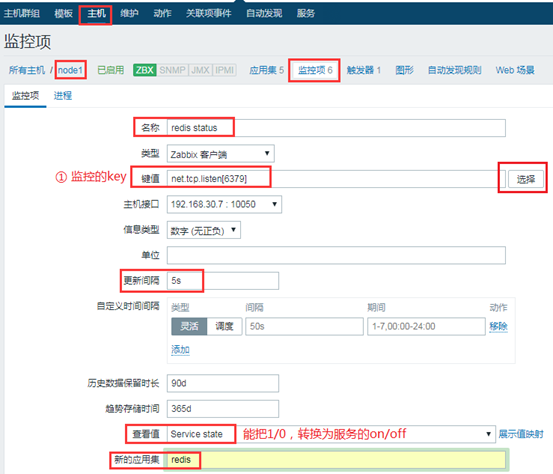Open the 服务 menu item

click(305, 13)
